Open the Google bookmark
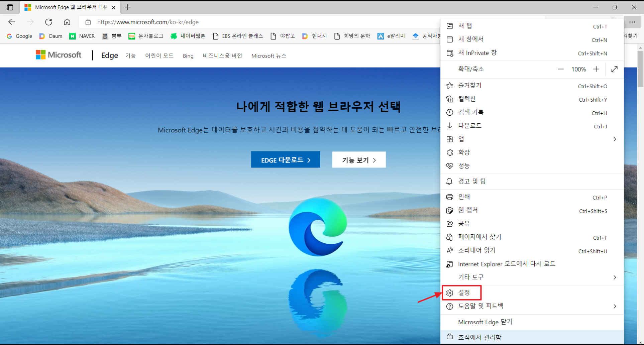 click(19, 36)
